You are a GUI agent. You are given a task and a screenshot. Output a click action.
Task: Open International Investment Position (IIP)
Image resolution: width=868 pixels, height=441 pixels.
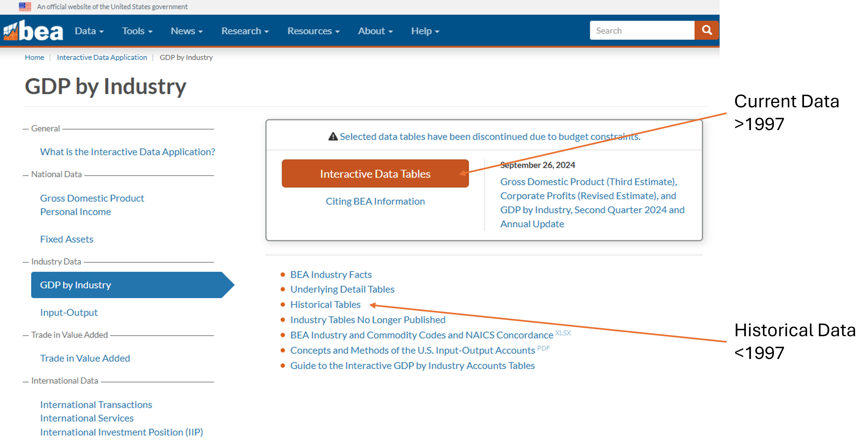pyautogui.click(x=122, y=432)
